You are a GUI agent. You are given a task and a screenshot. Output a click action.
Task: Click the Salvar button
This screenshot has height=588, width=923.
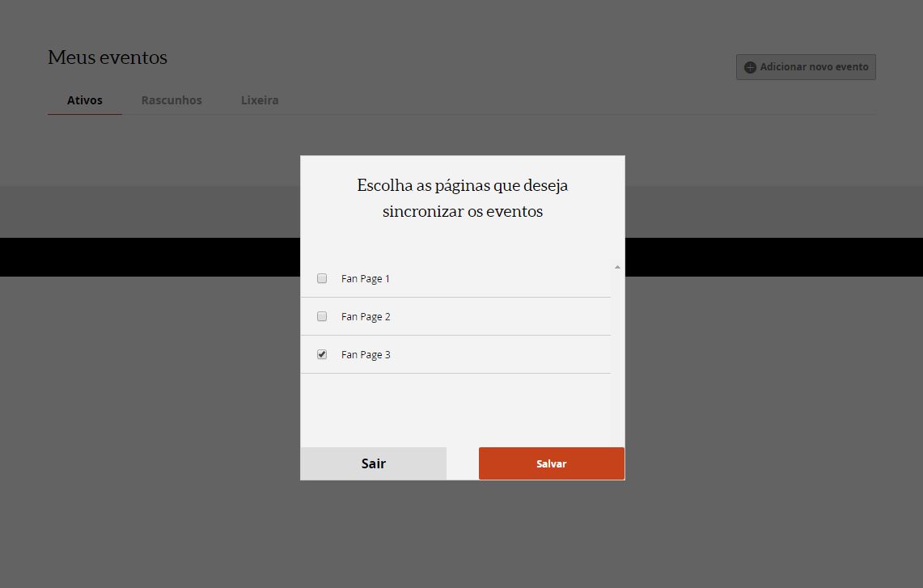(552, 463)
